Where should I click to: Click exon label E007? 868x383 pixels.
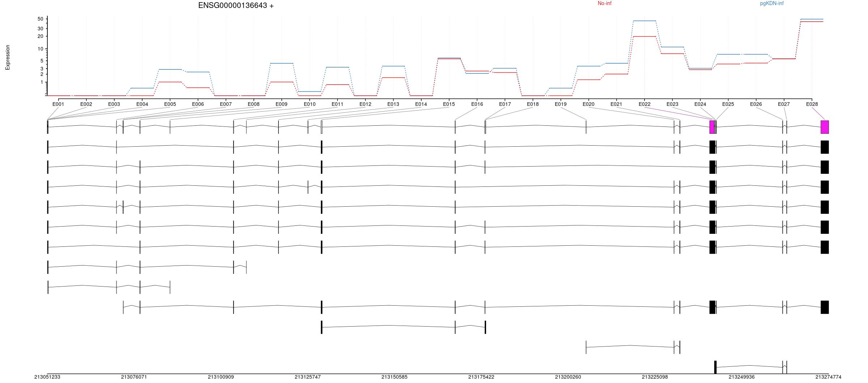pyautogui.click(x=226, y=104)
